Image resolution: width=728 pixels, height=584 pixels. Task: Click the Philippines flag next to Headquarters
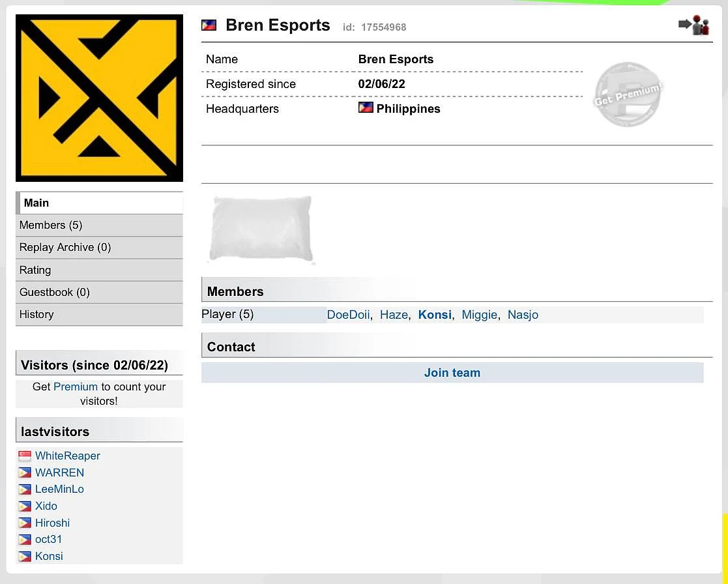[366, 108]
